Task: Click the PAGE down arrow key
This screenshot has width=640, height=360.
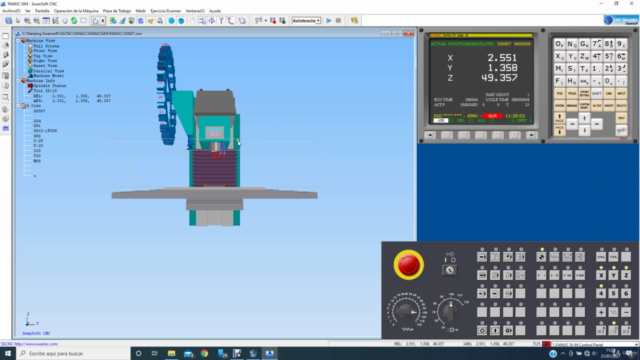Action: (x=559, y=130)
